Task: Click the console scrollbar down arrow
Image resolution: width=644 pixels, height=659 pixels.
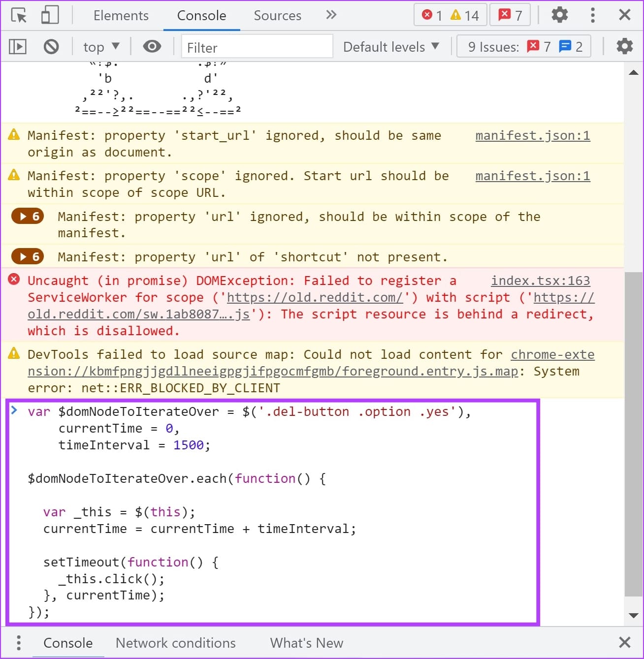Action: tap(634, 615)
